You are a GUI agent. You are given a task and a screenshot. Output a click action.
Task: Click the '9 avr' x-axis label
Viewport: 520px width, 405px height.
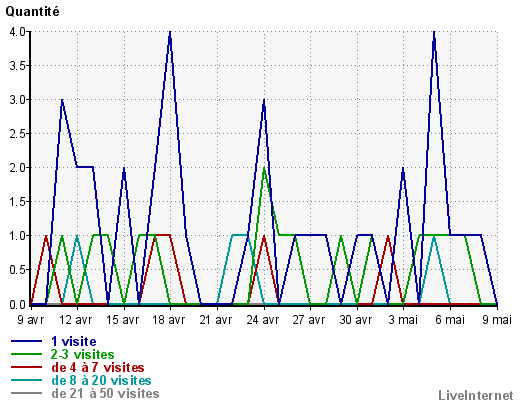31,320
